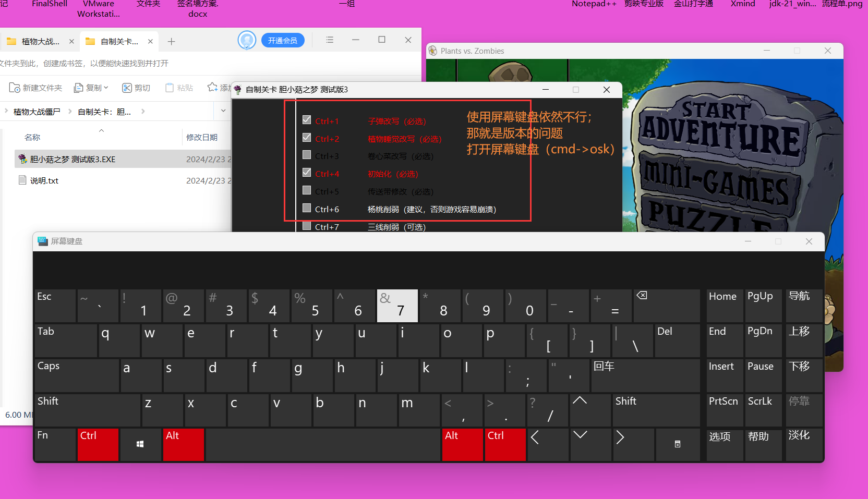Viewport: 868px width, 499px height.
Task: Click the Del key on the on-screen keyboard
Action: [677, 340]
